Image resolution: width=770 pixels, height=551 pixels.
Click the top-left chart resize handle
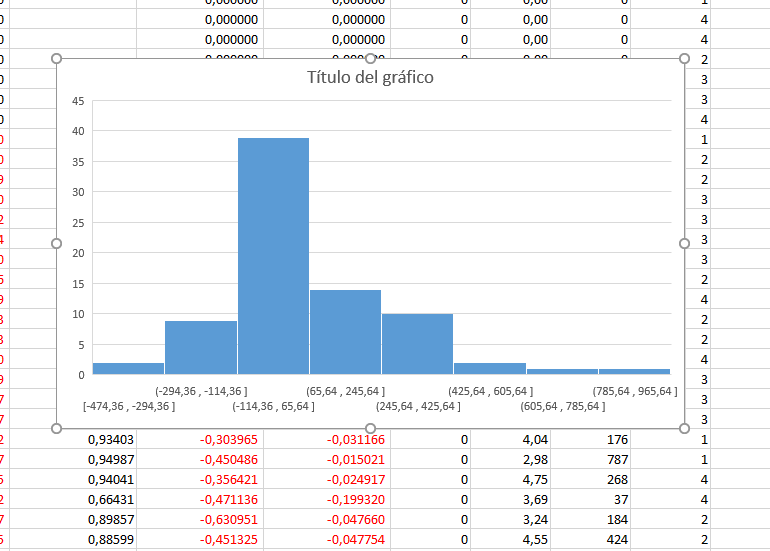pyautogui.click(x=56, y=58)
